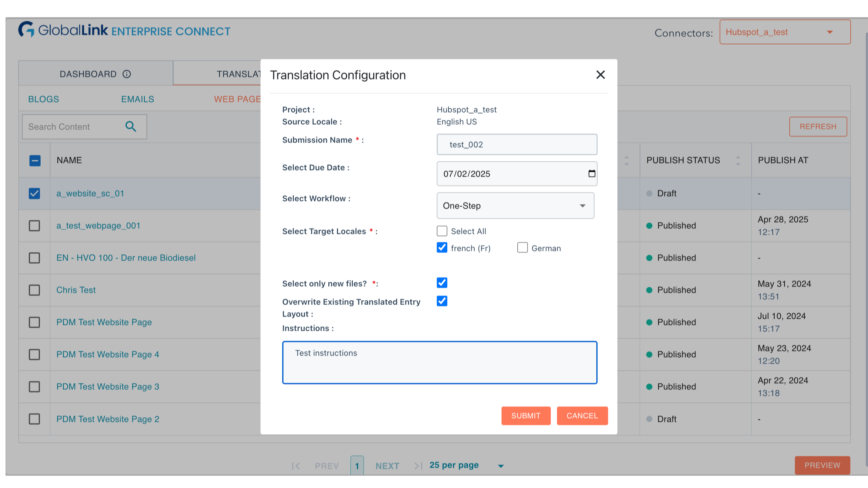The image size is (868, 488).
Task: Open the Select Workflow dropdown
Action: (x=515, y=206)
